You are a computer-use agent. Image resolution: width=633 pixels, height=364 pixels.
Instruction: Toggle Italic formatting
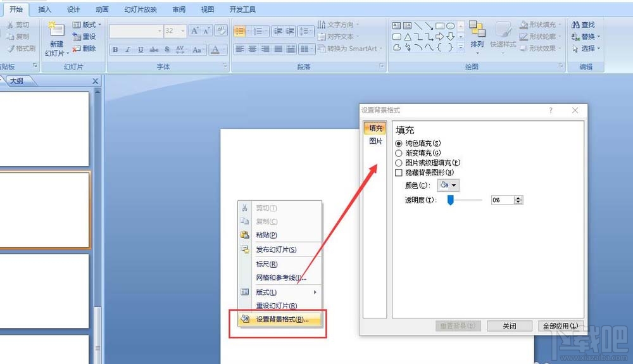128,49
